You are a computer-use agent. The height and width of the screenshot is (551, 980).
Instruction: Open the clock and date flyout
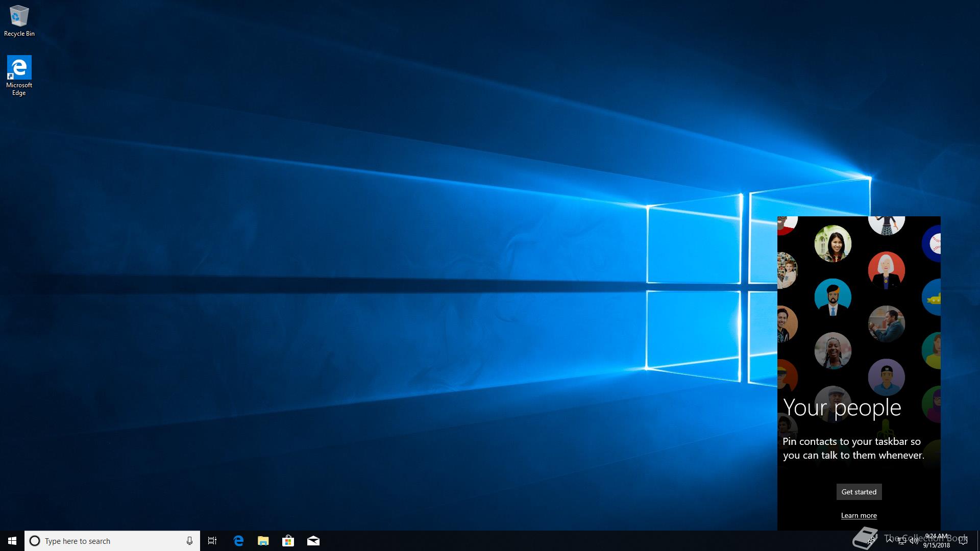(x=936, y=541)
